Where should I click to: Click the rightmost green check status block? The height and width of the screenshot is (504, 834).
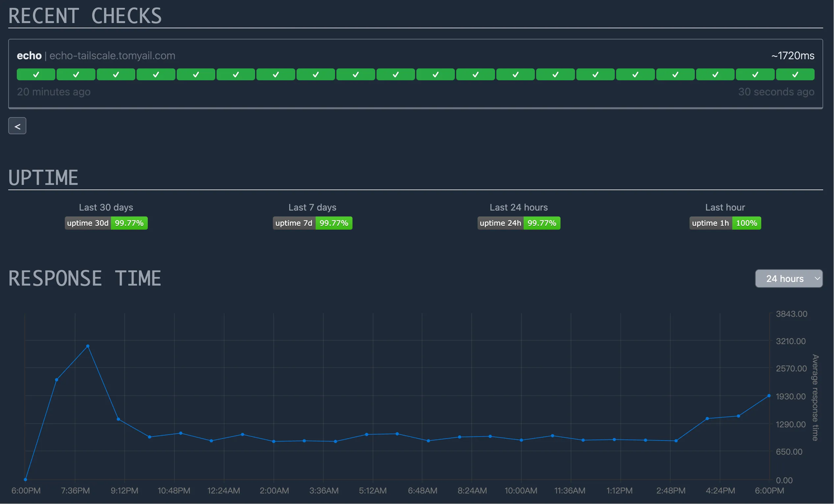pyautogui.click(x=795, y=74)
